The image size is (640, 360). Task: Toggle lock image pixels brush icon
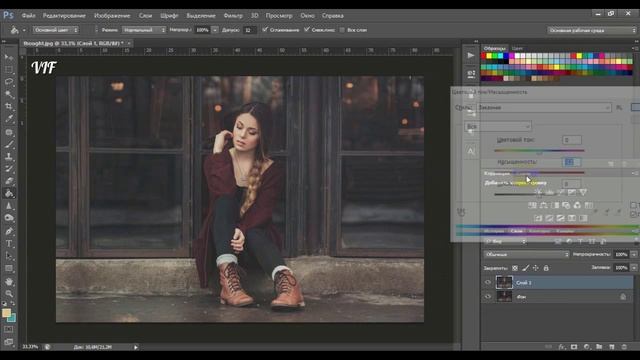(x=526, y=268)
